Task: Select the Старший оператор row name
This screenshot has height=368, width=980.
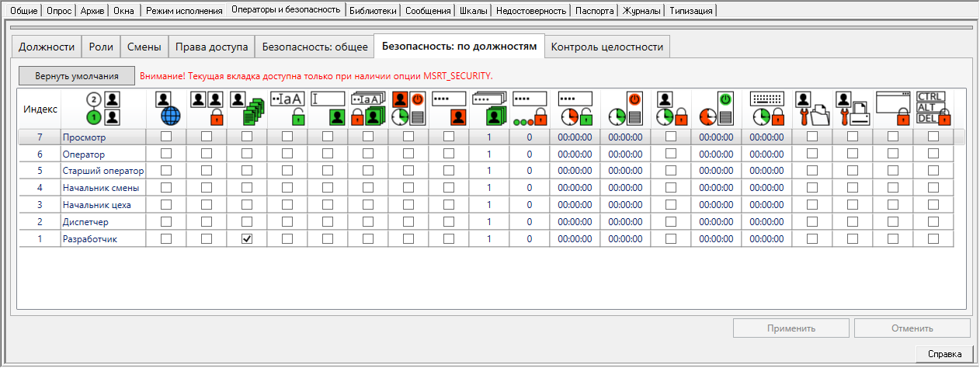Action: (x=103, y=171)
